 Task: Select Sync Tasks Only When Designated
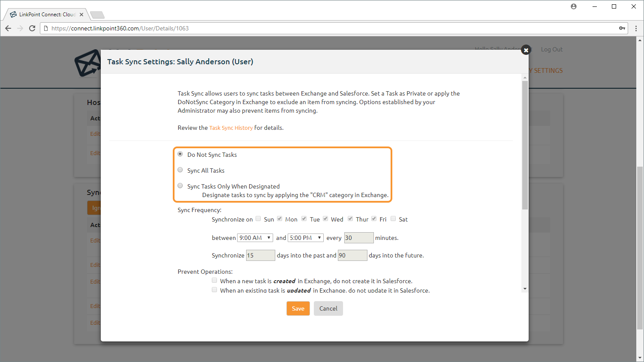180,186
